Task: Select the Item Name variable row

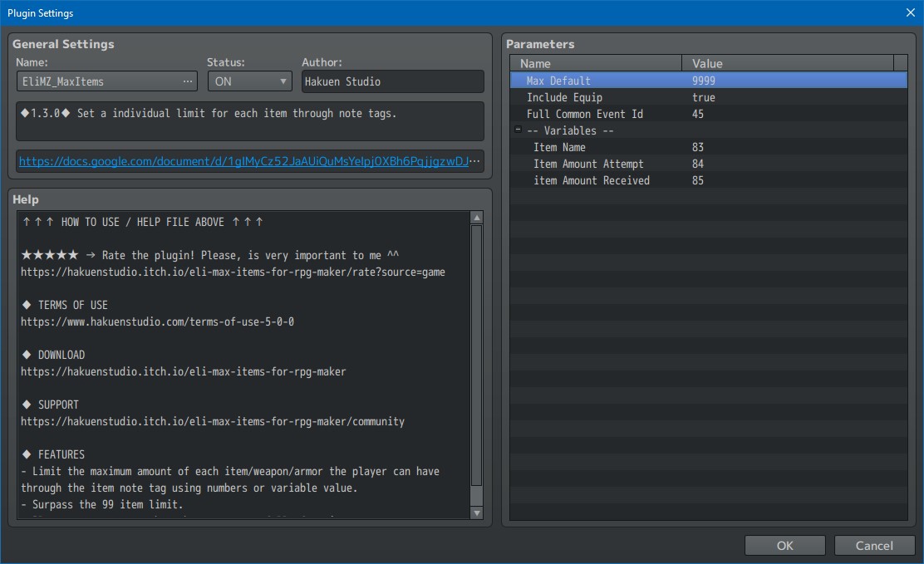Action: click(559, 147)
